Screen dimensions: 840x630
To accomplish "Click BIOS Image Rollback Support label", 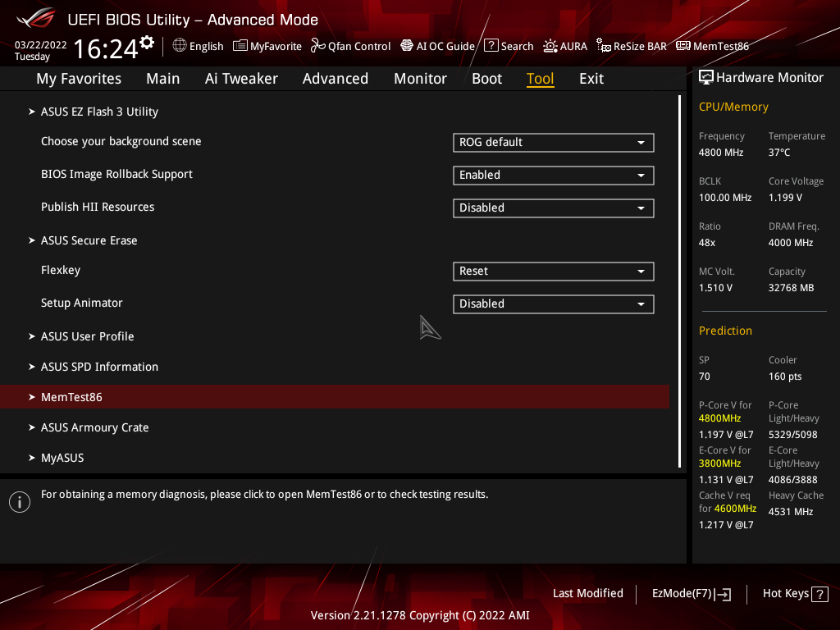I will pos(116,174).
